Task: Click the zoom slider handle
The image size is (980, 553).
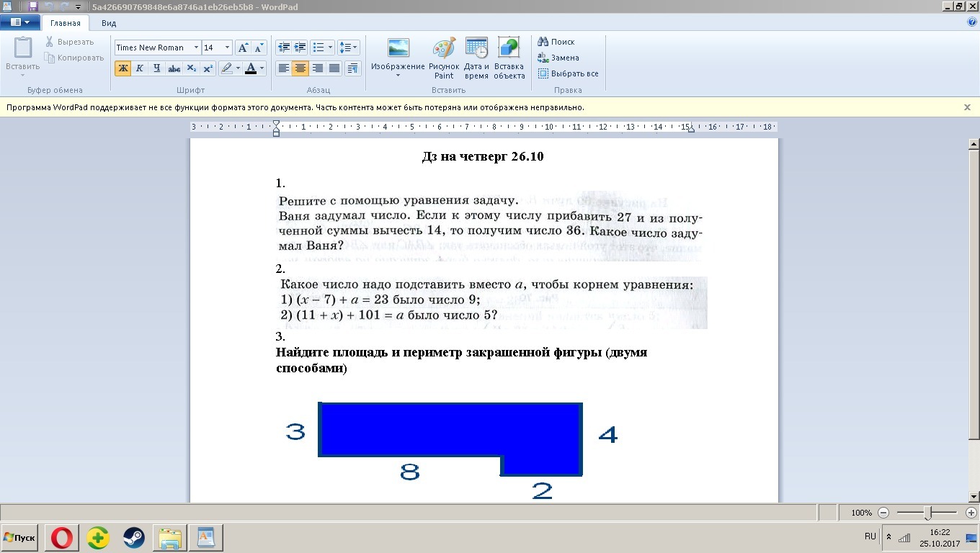Action: [x=928, y=513]
